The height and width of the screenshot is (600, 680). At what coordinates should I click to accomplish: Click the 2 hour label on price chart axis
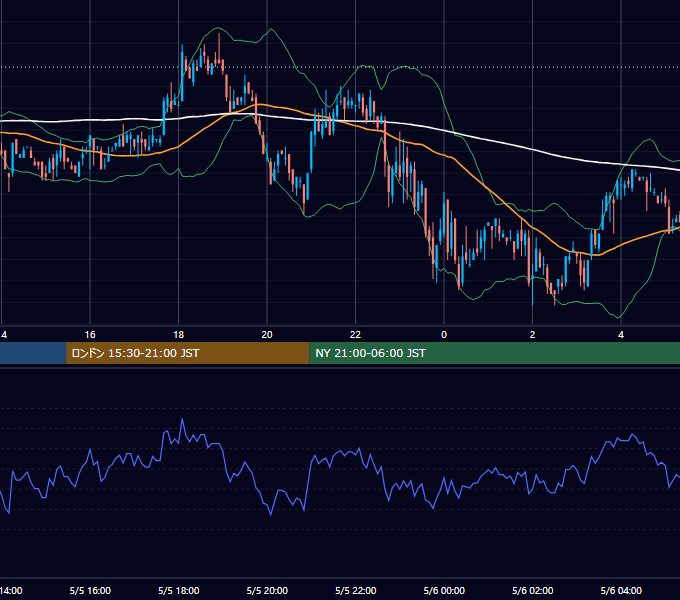[532, 335]
